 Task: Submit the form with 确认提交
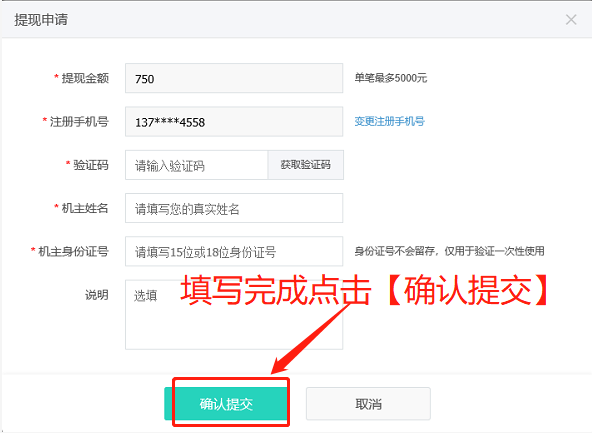tap(227, 404)
